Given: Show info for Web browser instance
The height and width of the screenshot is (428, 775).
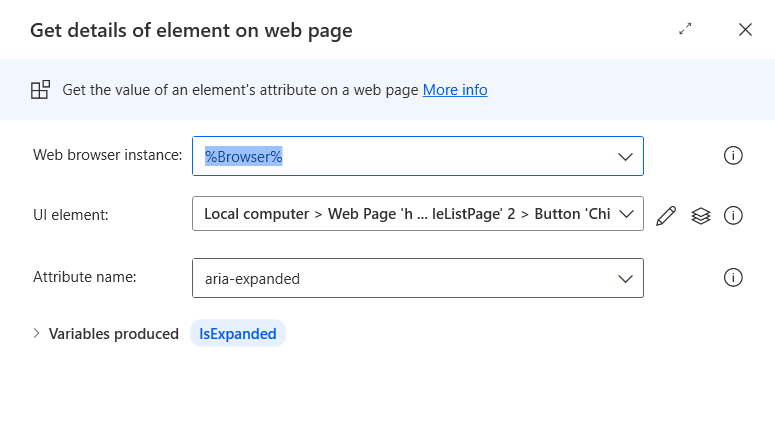Looking at the screenshot, I should (x=733, y=155).
